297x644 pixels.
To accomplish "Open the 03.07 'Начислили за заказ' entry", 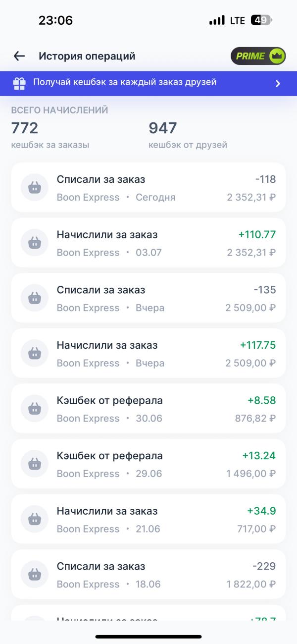I will [148, 243].
